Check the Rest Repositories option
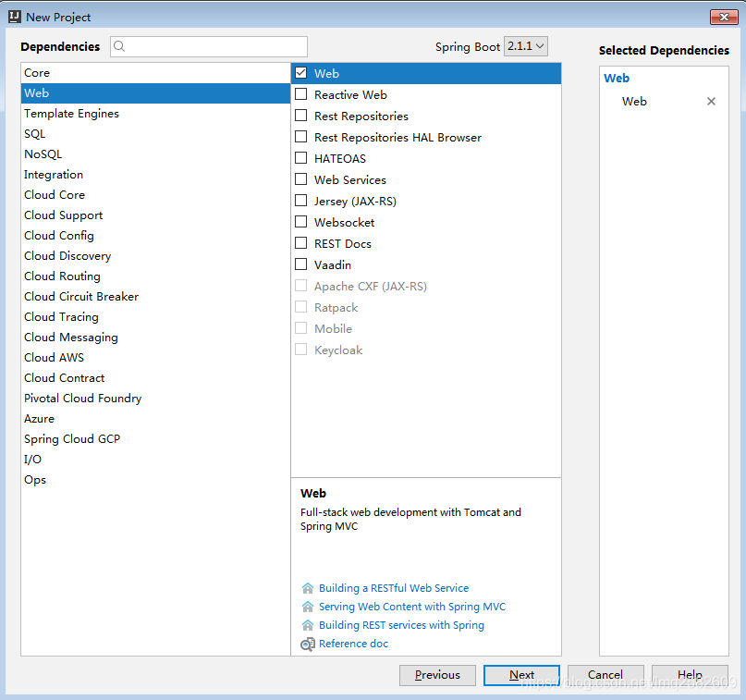This screenshot has height=700, width=746. pyautogui.click(x=300, y=116)
